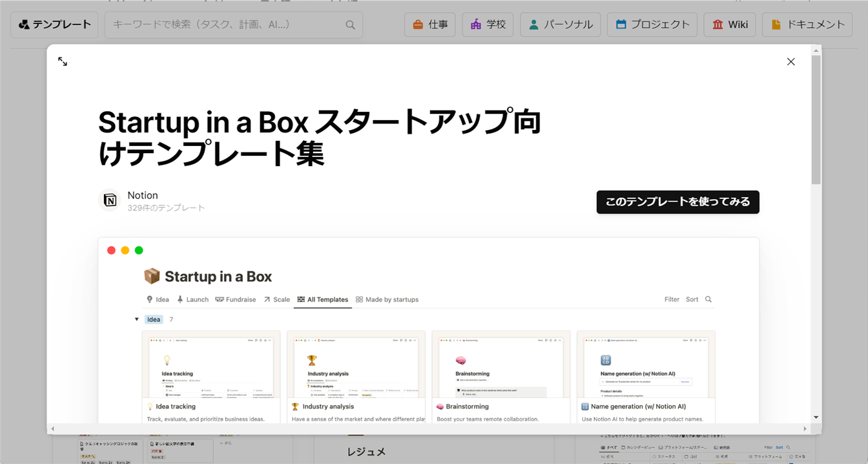Switch to the All Templates tab
This screenshot has width=868, height=464.
pos(322,299)
